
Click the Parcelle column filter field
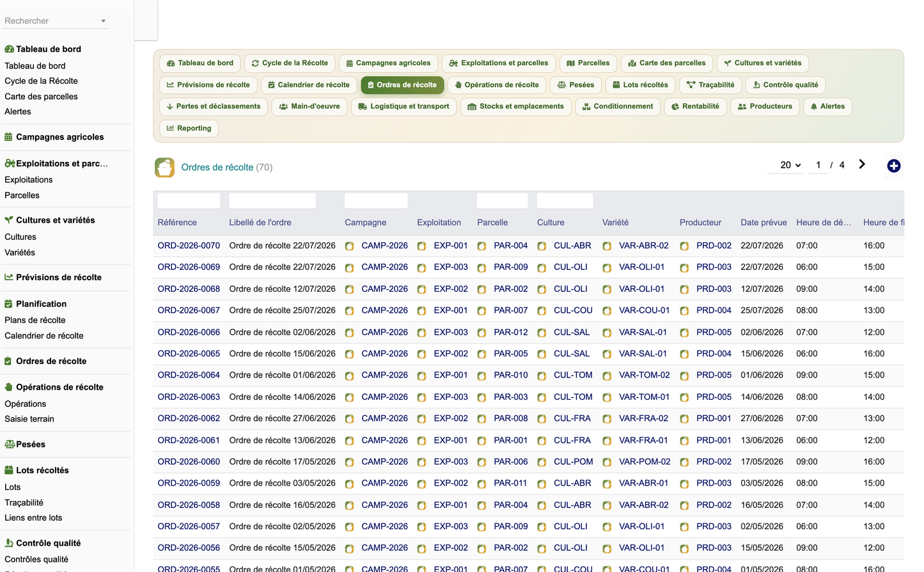click(x=503, y=201)
